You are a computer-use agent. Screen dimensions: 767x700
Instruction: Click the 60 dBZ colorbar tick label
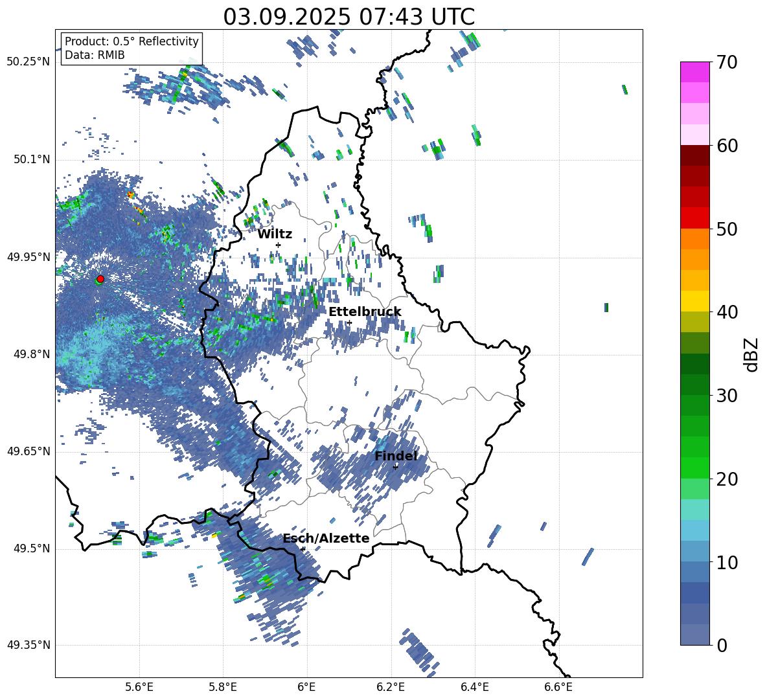726,146
